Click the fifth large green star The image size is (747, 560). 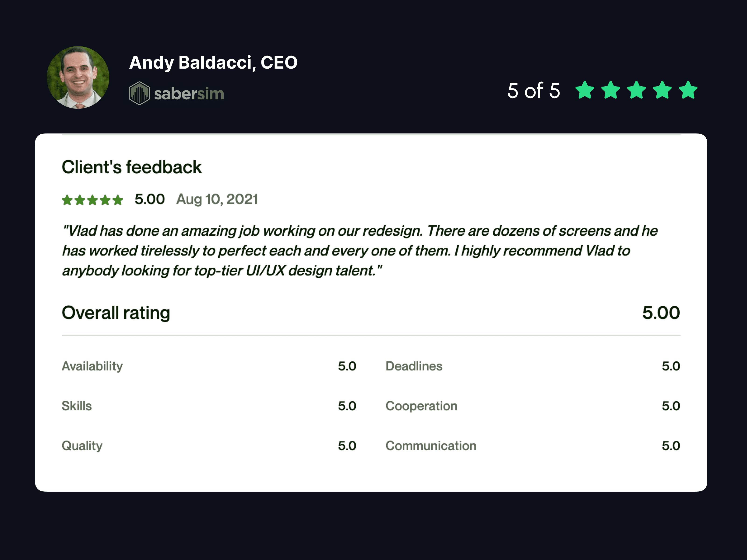click(x=688, y=90)
